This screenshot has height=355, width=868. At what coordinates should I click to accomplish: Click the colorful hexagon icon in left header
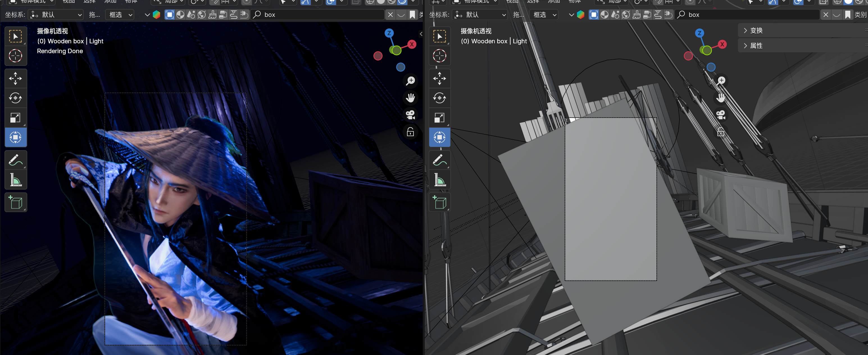click(156, 15)
